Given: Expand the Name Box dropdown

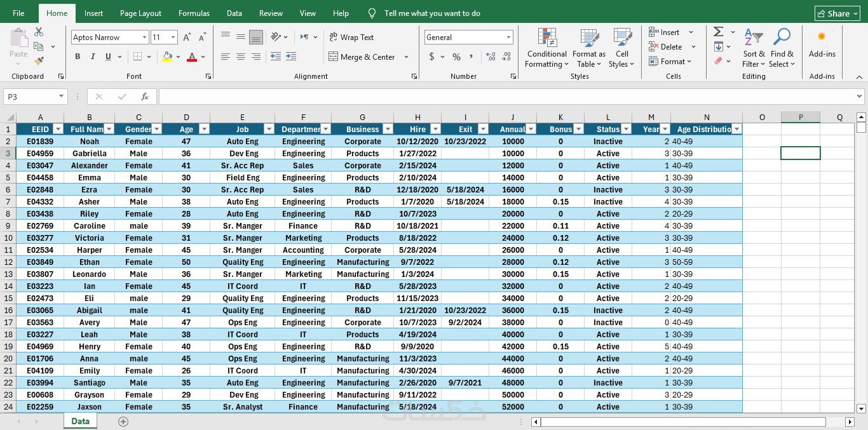Looking at the screenshot, I should point(62,97).
